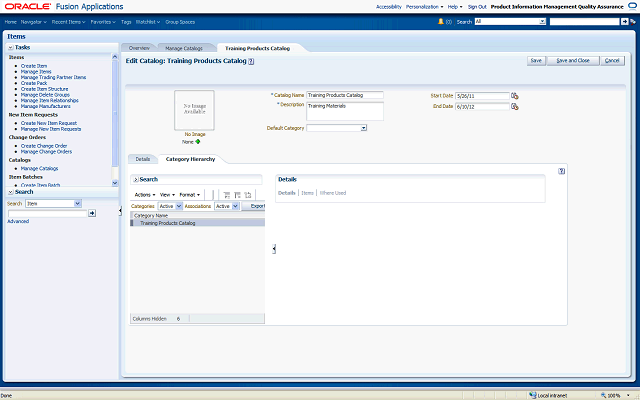Expand the Search panel in Category Hierarchy
The width and height of the screenshot is (640, 400).
click(136, 179)
